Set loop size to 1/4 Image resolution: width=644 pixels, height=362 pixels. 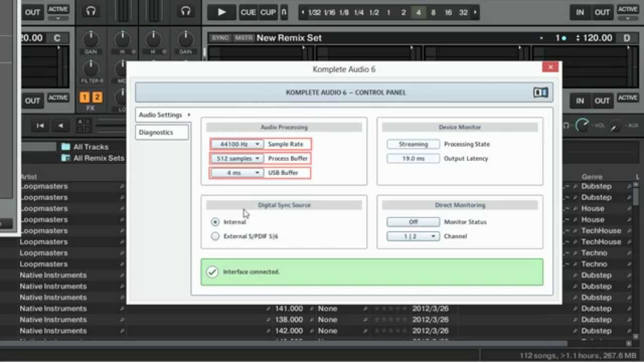point(359,13)
